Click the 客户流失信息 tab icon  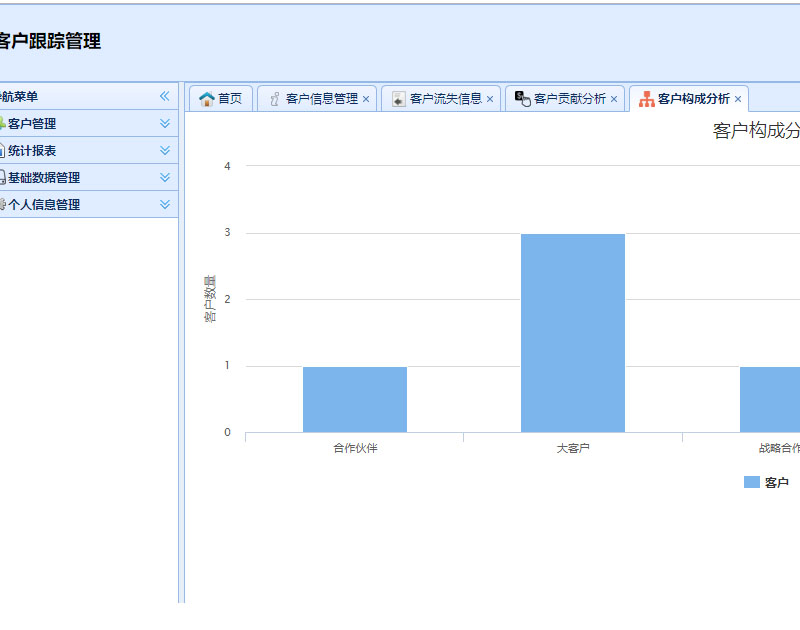[398, 99]
